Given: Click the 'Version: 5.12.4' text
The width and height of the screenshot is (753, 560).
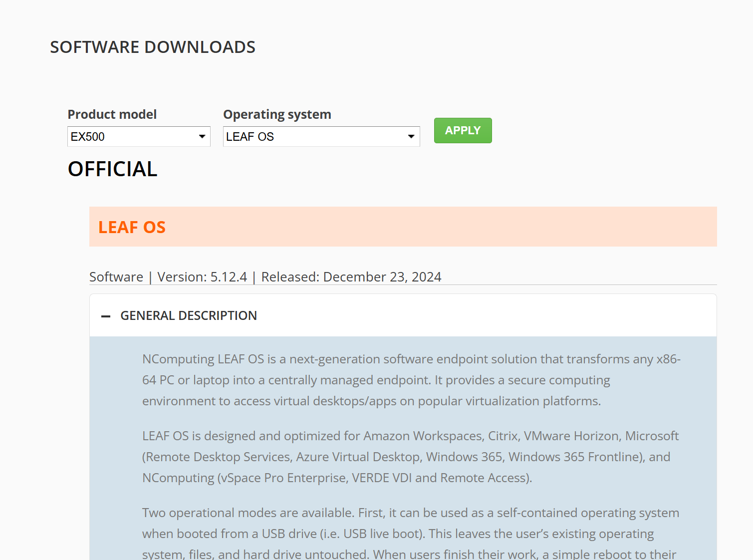Looking at the screenshot, I should pyautogui.click(x=202, y=277).
